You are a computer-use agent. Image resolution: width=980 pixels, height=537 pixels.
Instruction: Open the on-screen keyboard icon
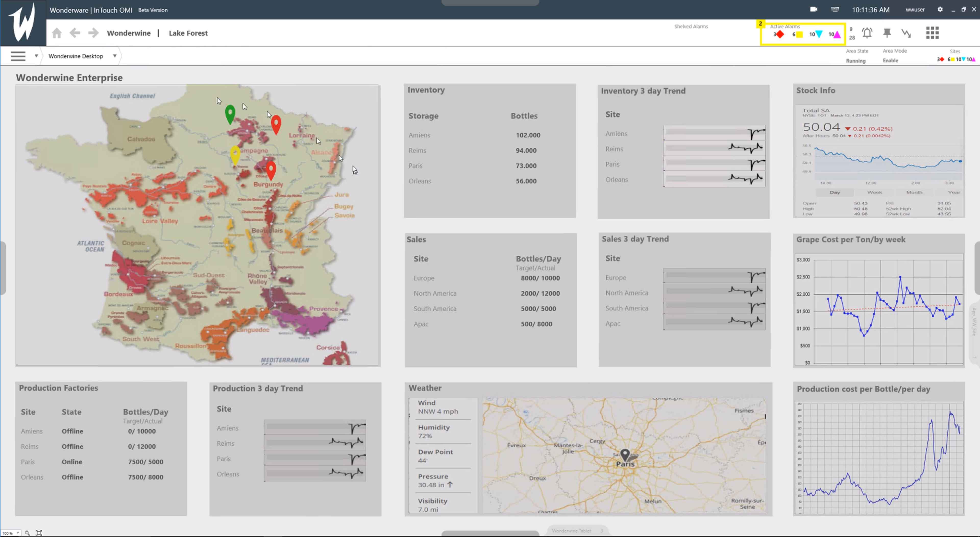[x=835, y=9]
